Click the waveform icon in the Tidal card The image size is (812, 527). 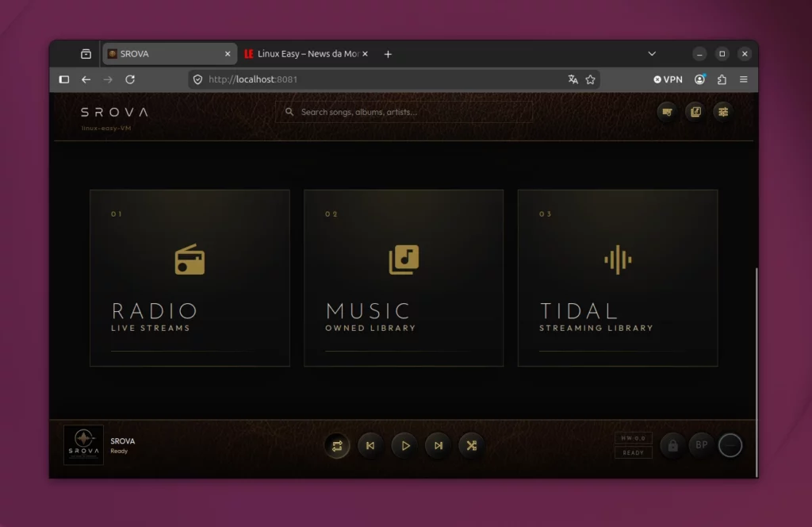click(x=618, y=260)
